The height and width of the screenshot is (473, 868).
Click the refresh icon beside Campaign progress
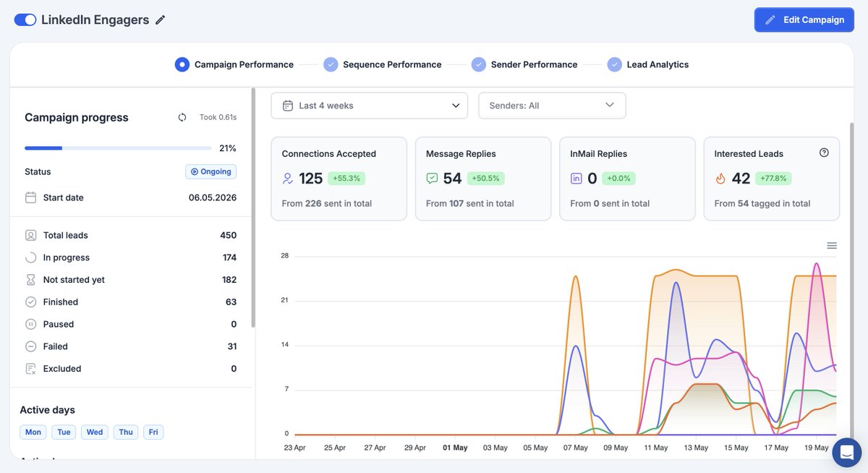[x=182, y=117]
